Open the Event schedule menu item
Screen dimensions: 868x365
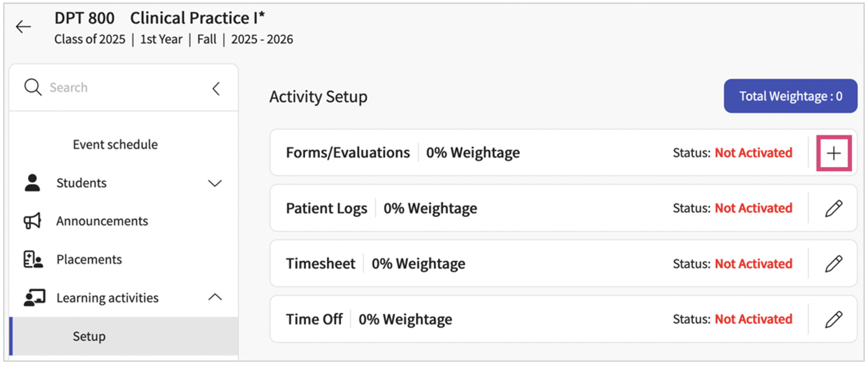(x=115, y=144)
